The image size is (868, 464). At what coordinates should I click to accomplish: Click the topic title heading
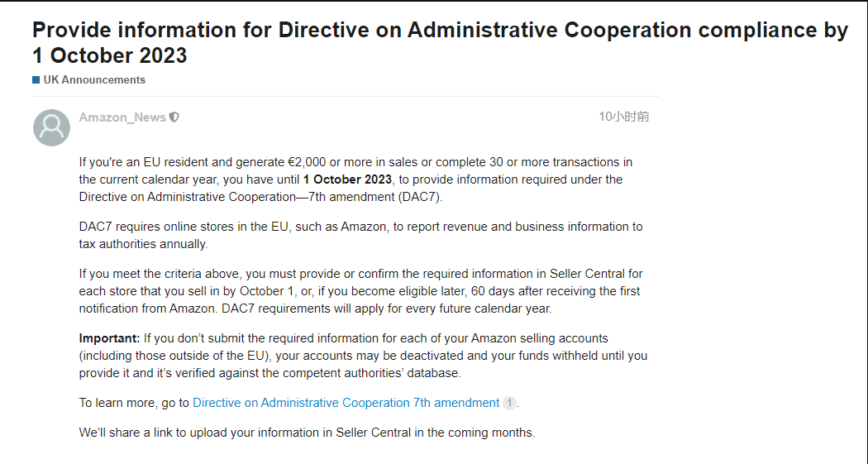440,43
